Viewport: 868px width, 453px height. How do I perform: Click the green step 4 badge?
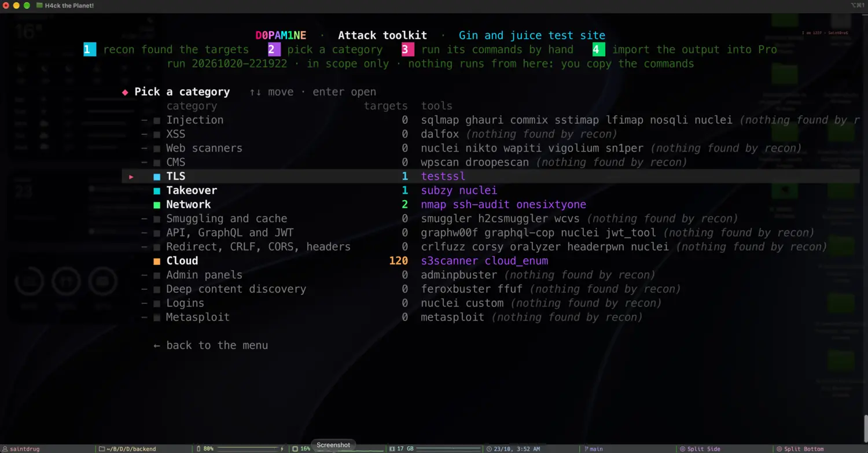click(599, 50)
